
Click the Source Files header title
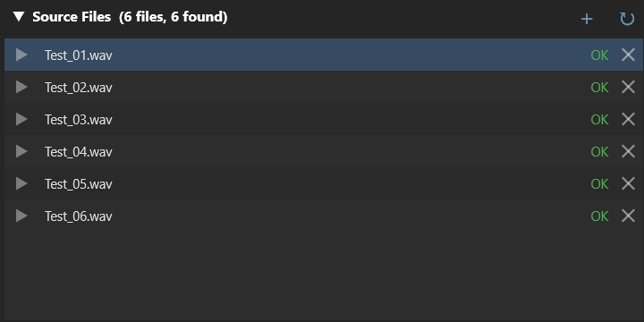[x=72, y=17]
